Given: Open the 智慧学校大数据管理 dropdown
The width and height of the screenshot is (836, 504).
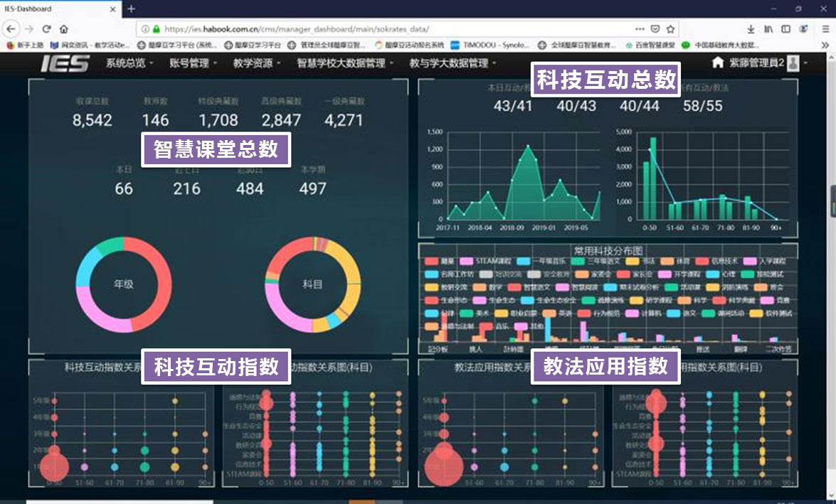Looking at the screenshot, I should 345,63.
